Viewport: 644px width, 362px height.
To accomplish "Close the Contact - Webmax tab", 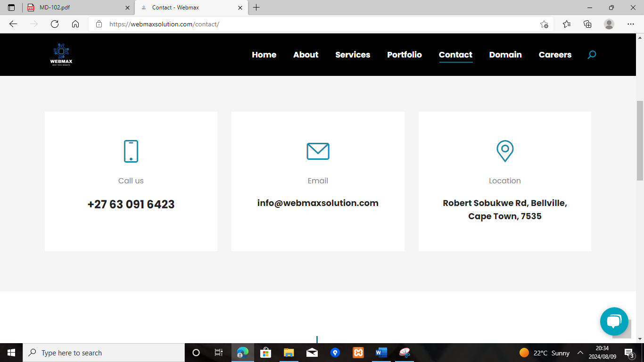I will coord(240,8).
